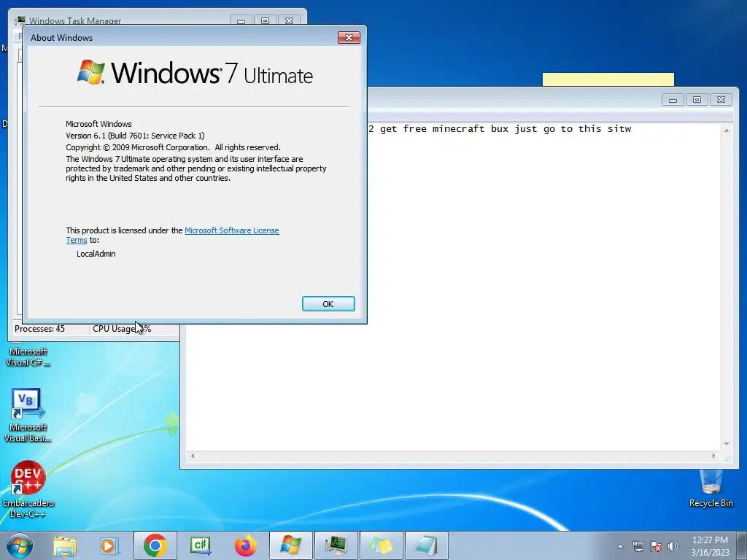Open network status tray icon

pos(638,546)
